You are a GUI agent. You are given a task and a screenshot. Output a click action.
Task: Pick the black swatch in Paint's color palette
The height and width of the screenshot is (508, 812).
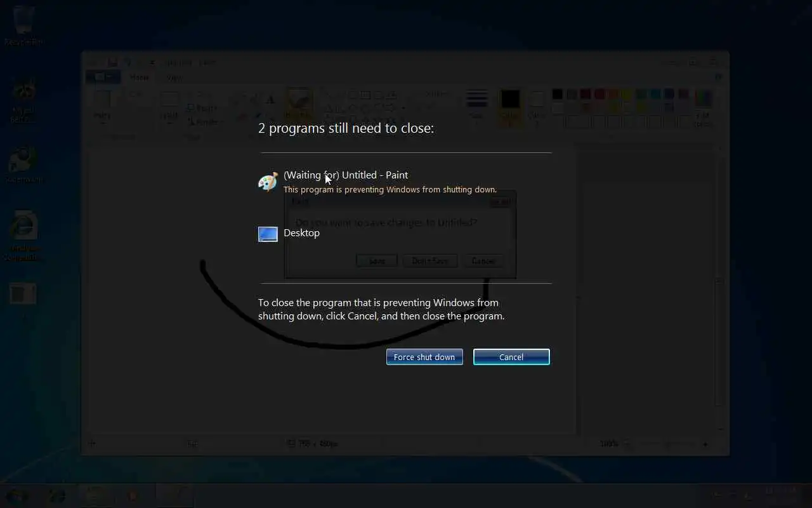click(x=557, y=95)
